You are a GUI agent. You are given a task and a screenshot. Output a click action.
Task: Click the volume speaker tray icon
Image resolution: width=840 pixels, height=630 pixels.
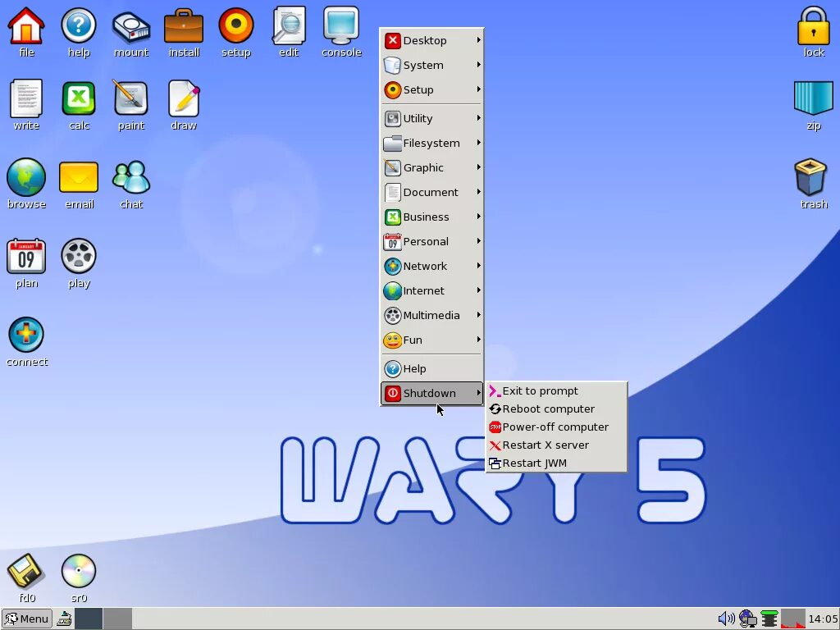(726, 619)
